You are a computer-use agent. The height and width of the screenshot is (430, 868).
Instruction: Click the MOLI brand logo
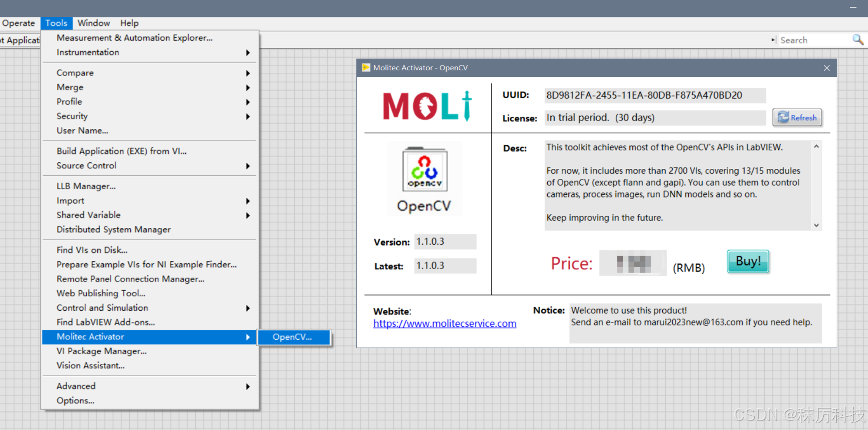pos(427,106)
